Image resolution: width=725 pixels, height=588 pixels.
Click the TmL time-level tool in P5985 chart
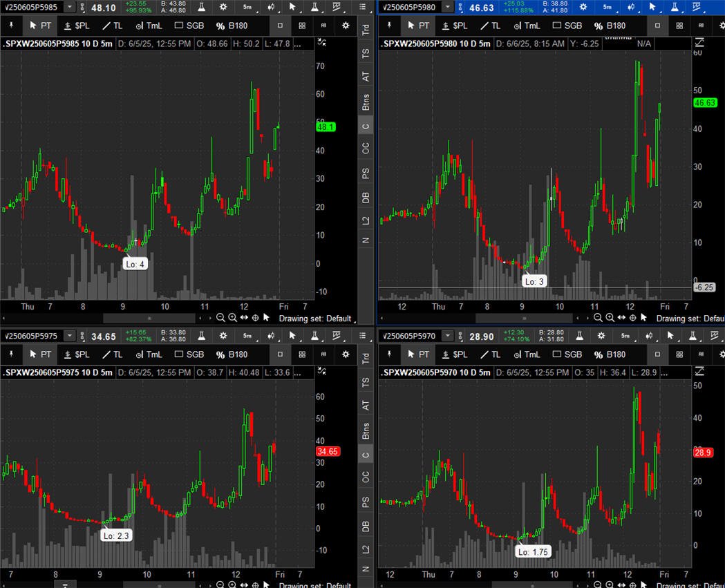click(149, 26)
